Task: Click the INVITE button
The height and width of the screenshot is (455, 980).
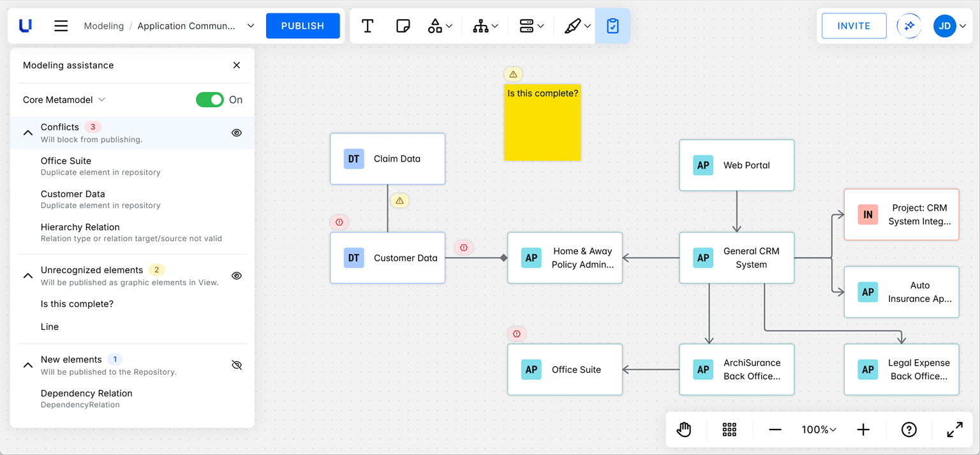Action: tap(854, 26)
